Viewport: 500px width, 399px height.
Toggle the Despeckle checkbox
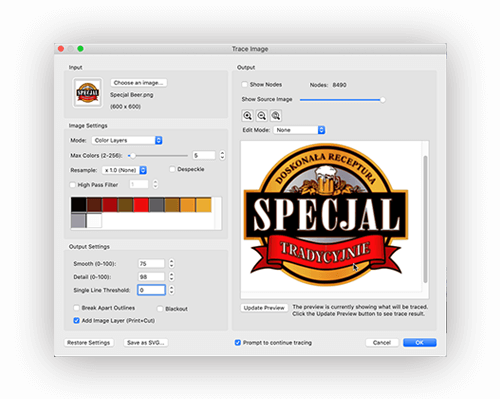coord(172,169)
